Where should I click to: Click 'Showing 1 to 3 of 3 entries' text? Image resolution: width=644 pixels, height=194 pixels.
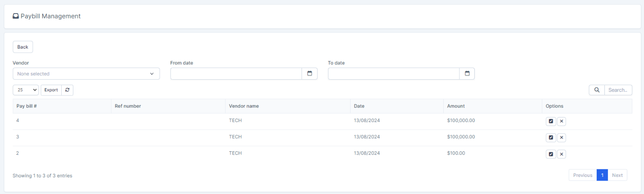42,176
